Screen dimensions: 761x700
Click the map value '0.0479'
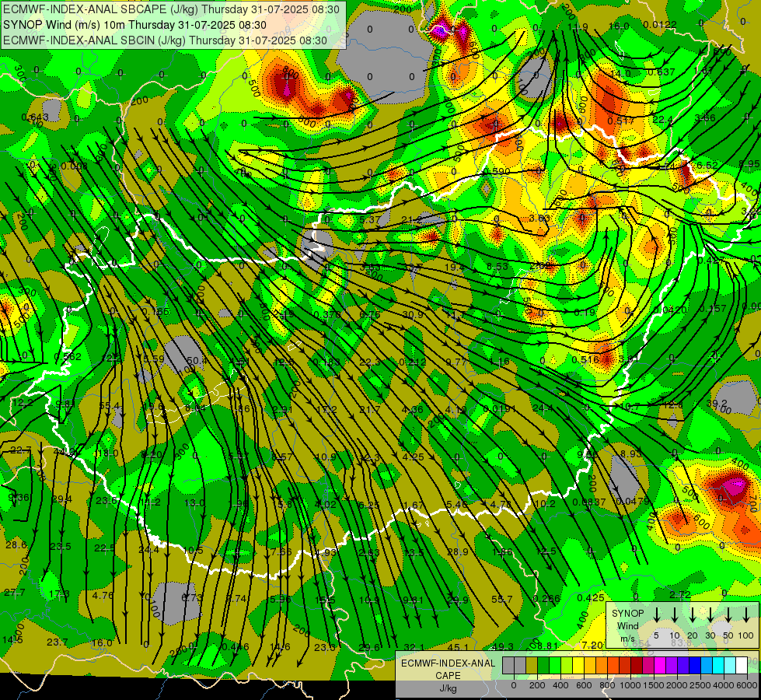pyautogui.click(x=633, y=502)
